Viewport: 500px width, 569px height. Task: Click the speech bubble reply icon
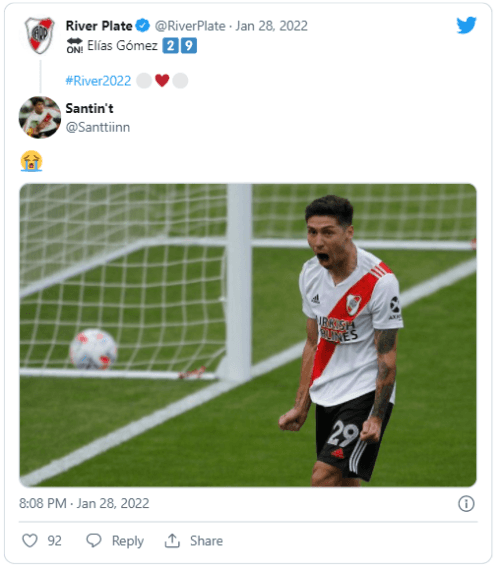coord(94,540)
